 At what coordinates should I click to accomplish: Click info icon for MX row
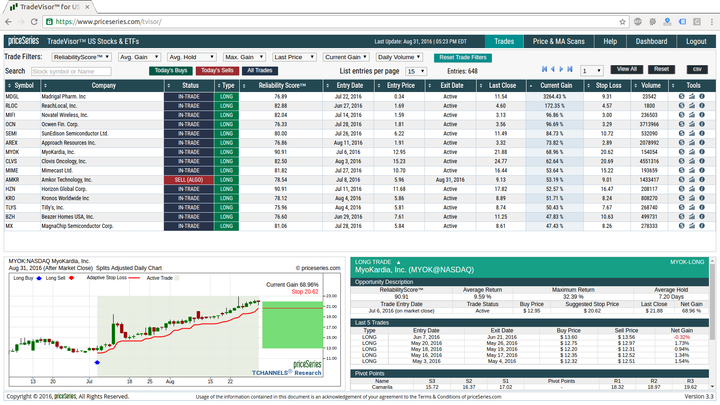(702, 226)
